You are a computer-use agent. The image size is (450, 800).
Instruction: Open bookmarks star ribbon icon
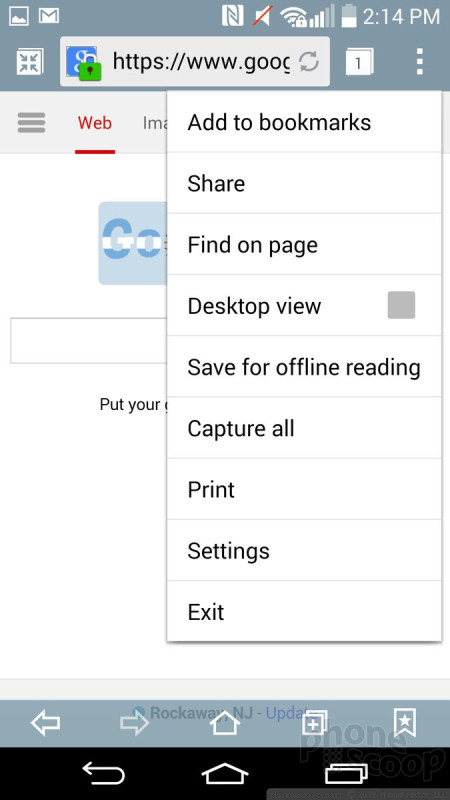click(405, 722)
